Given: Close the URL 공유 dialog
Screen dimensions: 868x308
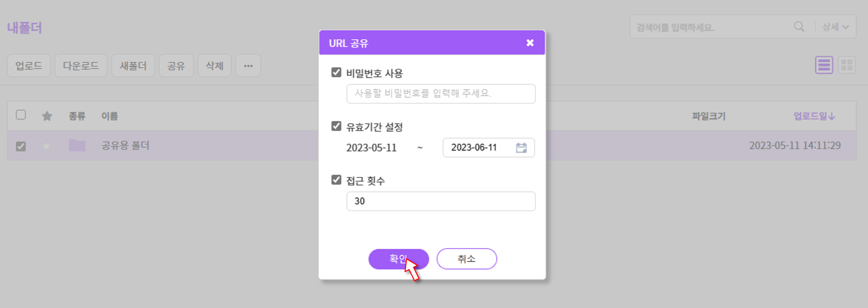Looking at the screenshot, I should (x=530, y=43).
